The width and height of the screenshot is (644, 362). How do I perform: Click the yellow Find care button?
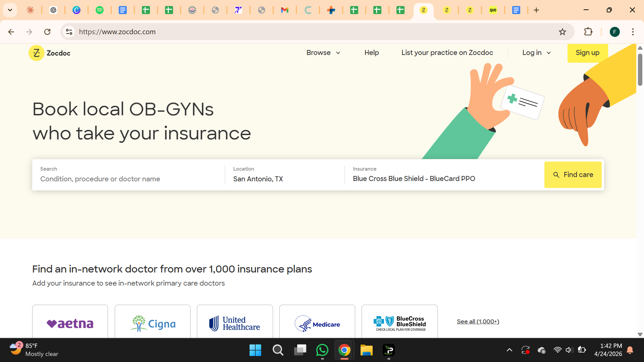pyautogui.click(x=573, y=175)
